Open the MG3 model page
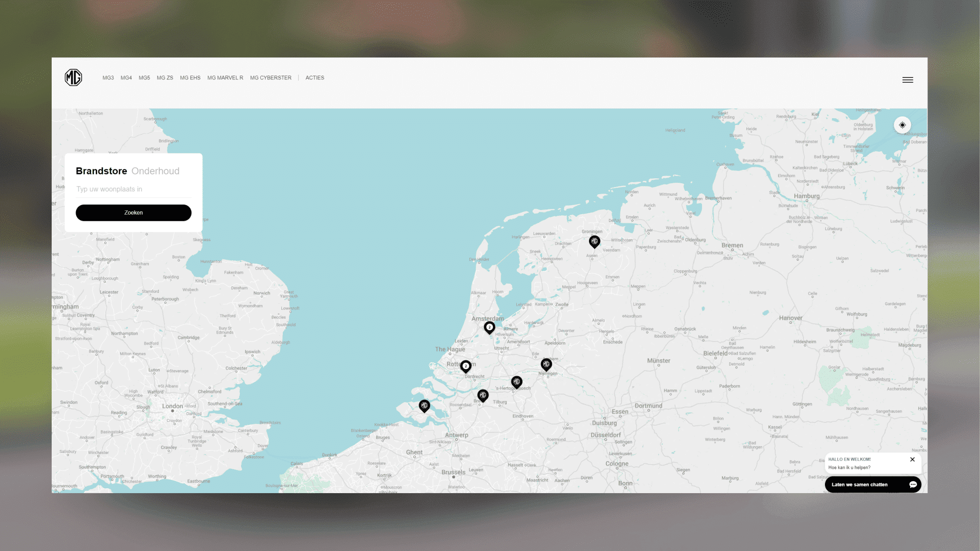Image resolution: width=980 pixels, height=551 pixels. (108, 77)
